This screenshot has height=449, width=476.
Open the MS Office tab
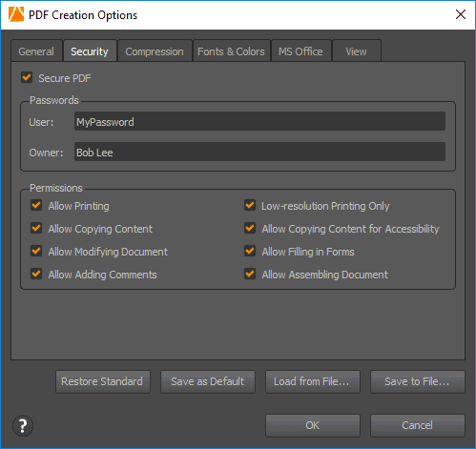click(x=300, y=51)
